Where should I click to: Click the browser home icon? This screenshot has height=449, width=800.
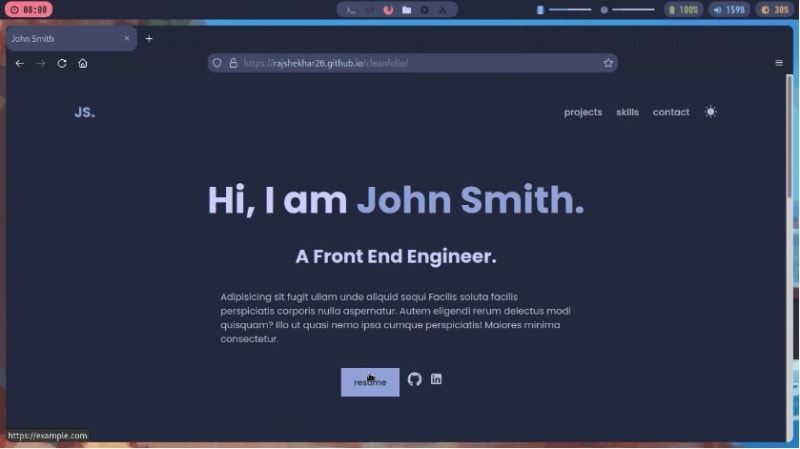point(83,63)
